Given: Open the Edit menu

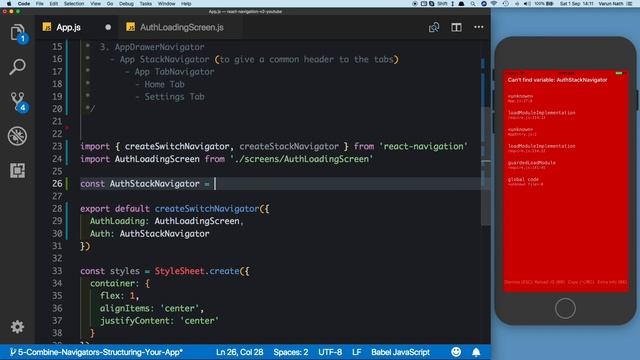Looking at the screenshot, I should (x=53, y=4).
